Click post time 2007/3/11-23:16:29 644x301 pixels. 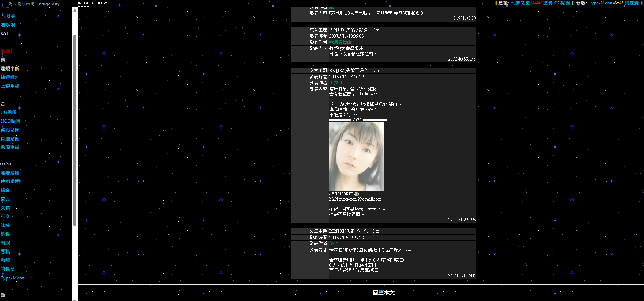pos(346,77)
